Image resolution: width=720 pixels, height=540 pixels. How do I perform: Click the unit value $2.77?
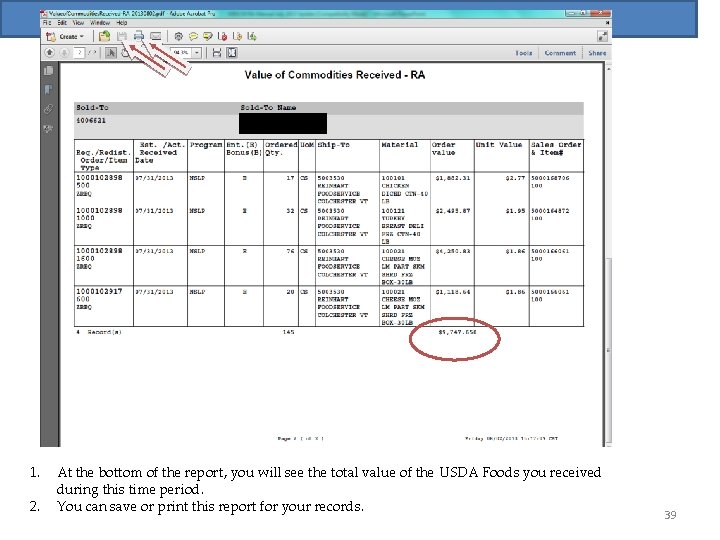515,178
